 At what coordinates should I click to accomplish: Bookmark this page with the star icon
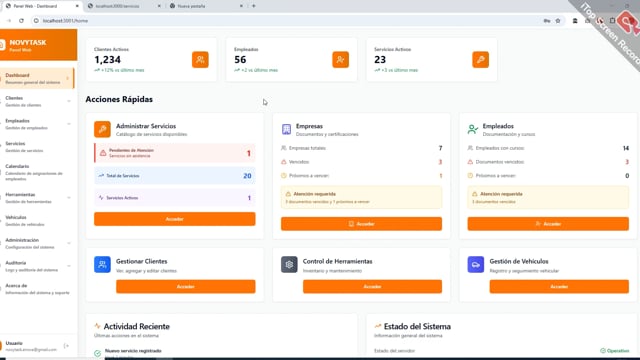558,21
